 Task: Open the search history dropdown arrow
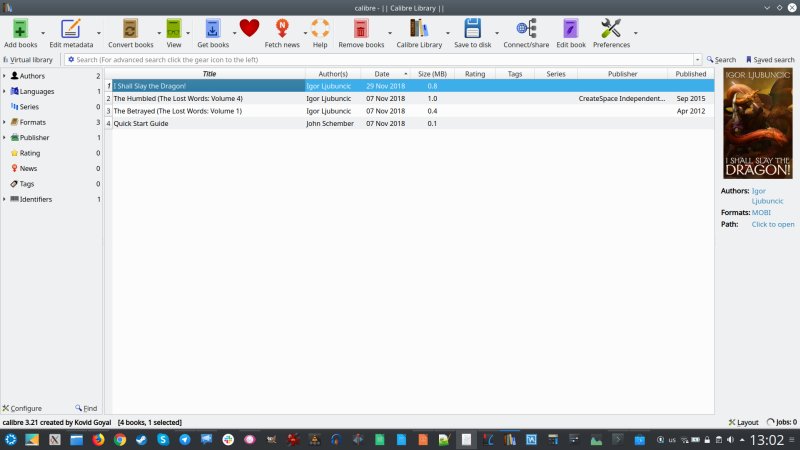tap(696, 60)
